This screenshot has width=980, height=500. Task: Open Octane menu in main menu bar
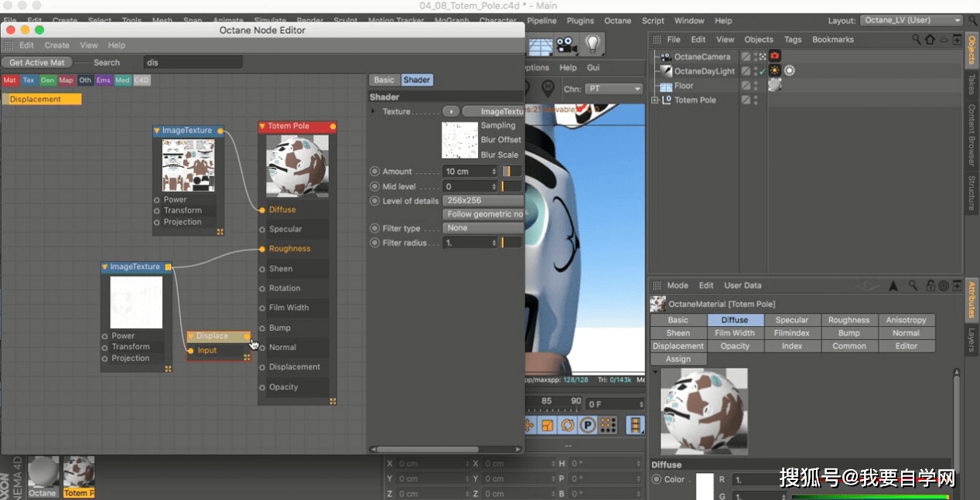[x=617, y=21]
